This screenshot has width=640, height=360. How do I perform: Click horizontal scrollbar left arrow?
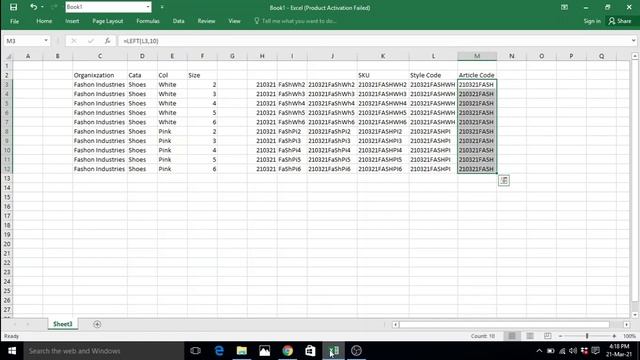pyautogui.click(x=395, y=324)
